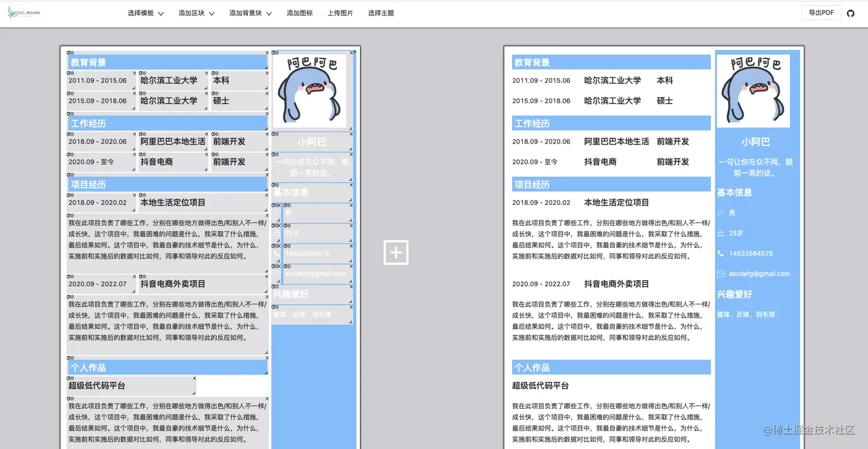
Task: Remove the 基本信息 block in the editor
Action: [x=351, y=185]
